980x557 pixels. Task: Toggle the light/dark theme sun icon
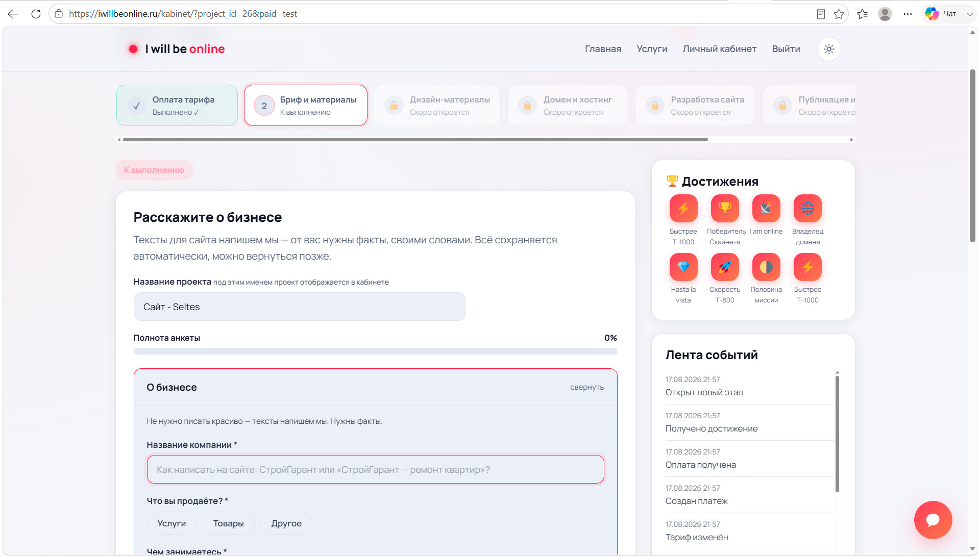tap(829, 49)
